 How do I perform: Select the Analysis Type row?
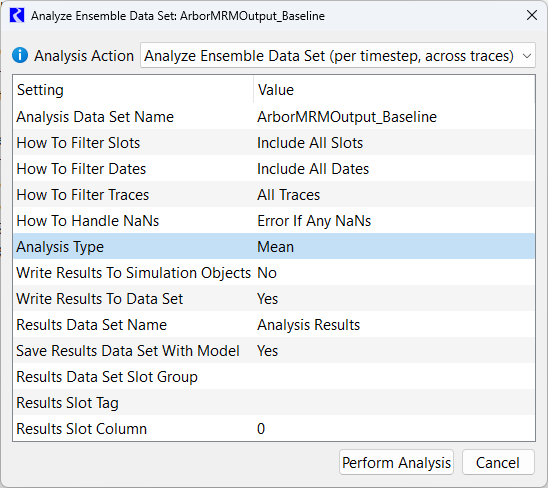point(274,246)
